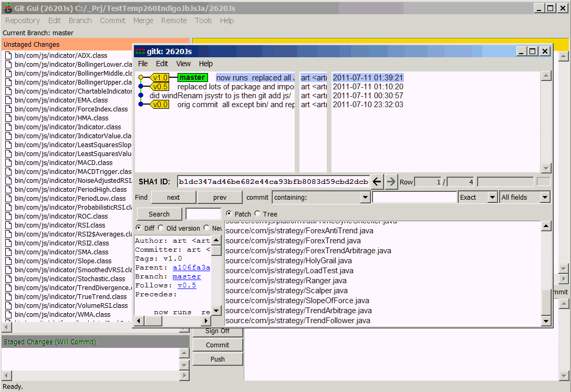This screenshot has height=392, width=571.
Task: Open the All fields dropdown
Action: (545, 197)
